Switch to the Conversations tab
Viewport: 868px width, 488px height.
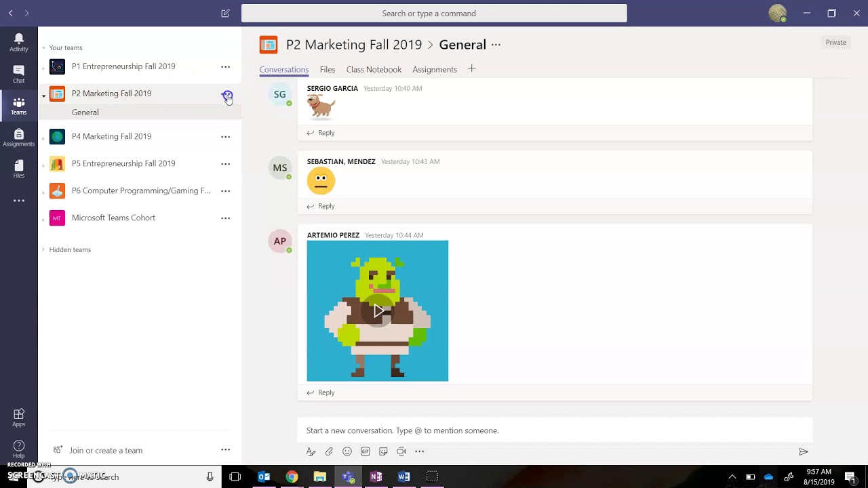click(x=283, y=69)
